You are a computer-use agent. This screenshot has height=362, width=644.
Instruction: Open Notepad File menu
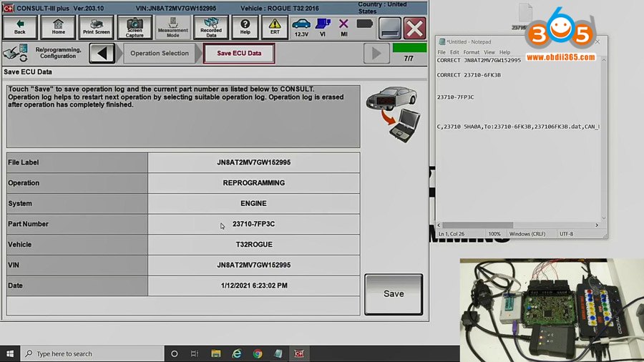click(x=441, y=52)
